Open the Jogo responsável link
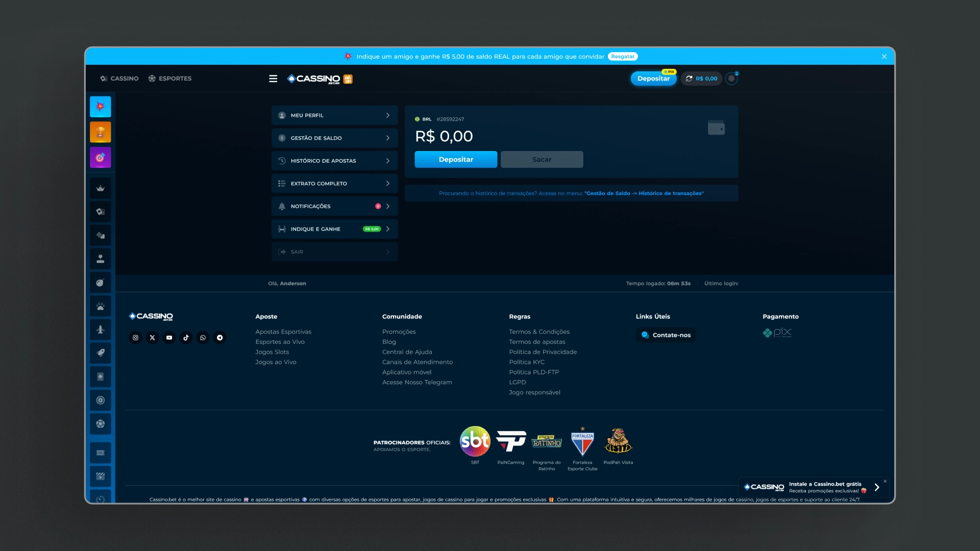 tap(534, 392)
